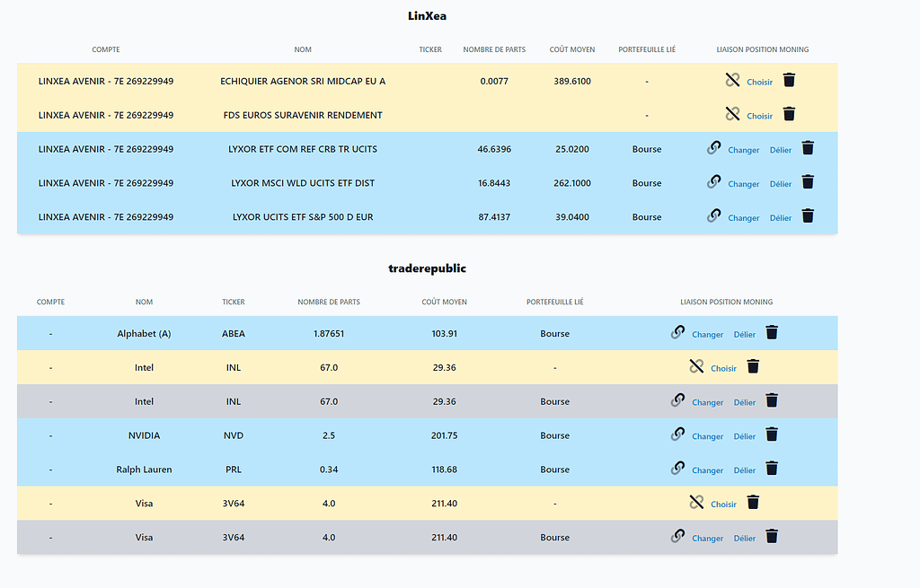Viewport: 920px width, 588px height.
Task: Click Délier for LYXOR ETF COM REF CRB
Action: 781,150
